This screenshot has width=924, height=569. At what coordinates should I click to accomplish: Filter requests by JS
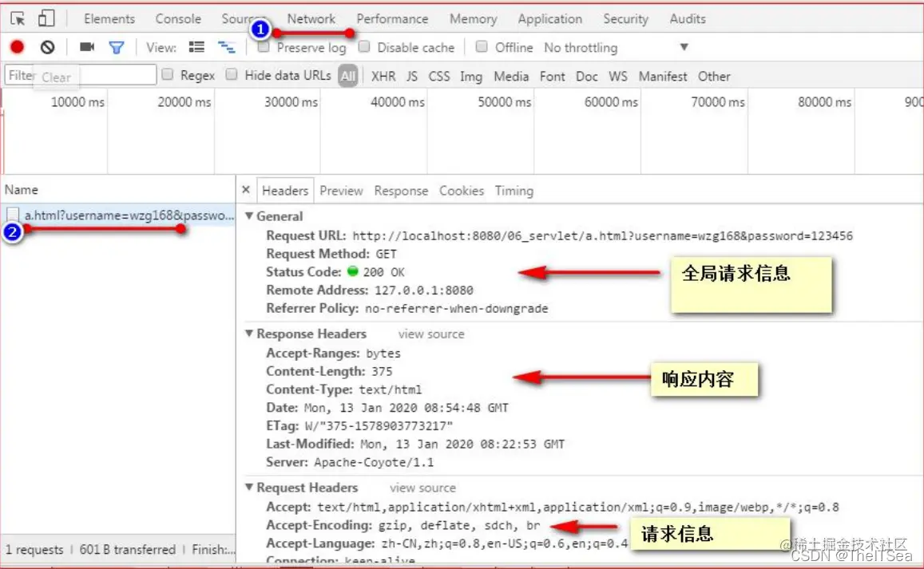pos(412,76)
